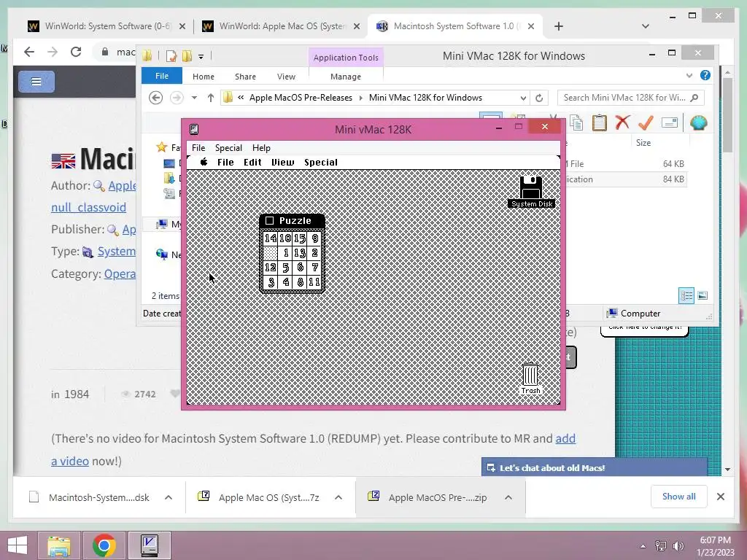Click Explorer's Back navigation arrow

(156, 98)
